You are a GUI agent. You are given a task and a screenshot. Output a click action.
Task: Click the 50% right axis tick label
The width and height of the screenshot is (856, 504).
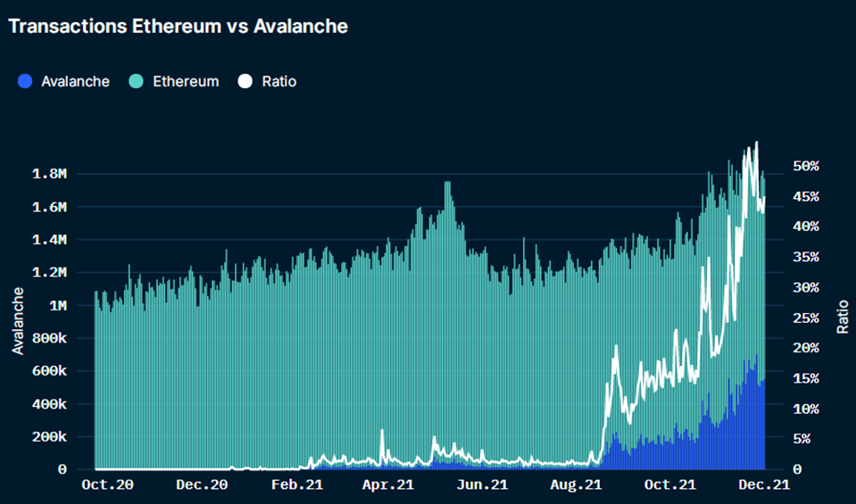pyautogui.click(x=806, y=166)
